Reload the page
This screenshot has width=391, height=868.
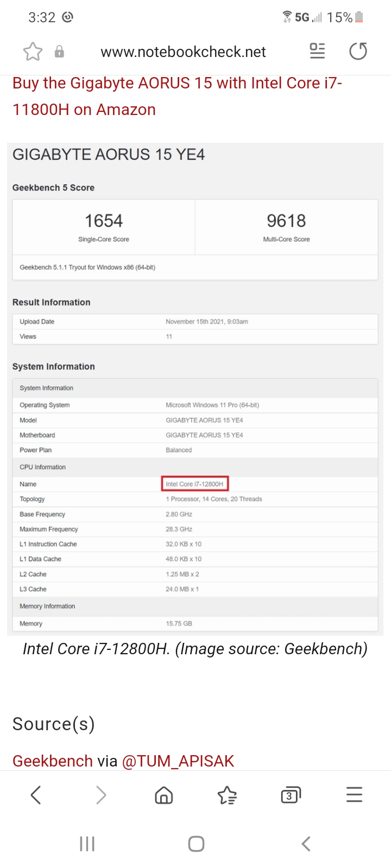(x=358, y=52)
